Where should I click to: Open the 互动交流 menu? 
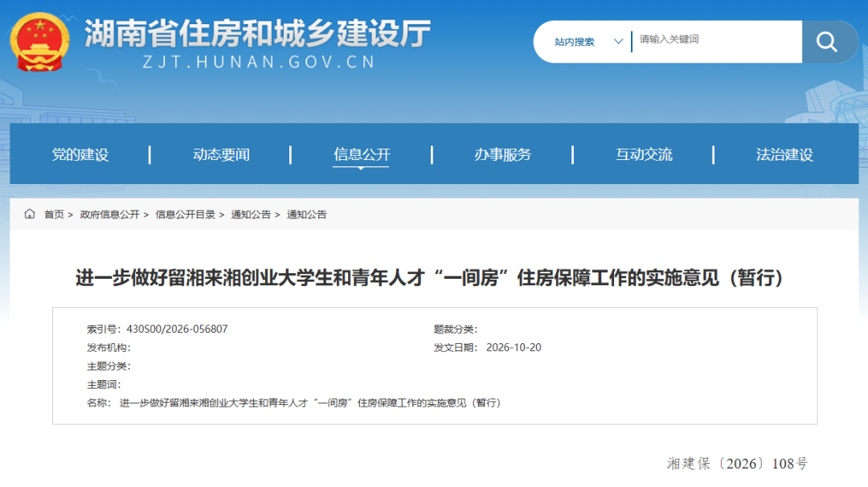point(644,154)
